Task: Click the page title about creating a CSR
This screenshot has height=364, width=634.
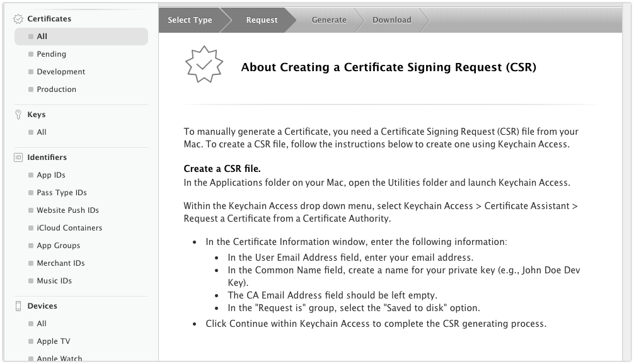Action: click(x=389, y=67)
